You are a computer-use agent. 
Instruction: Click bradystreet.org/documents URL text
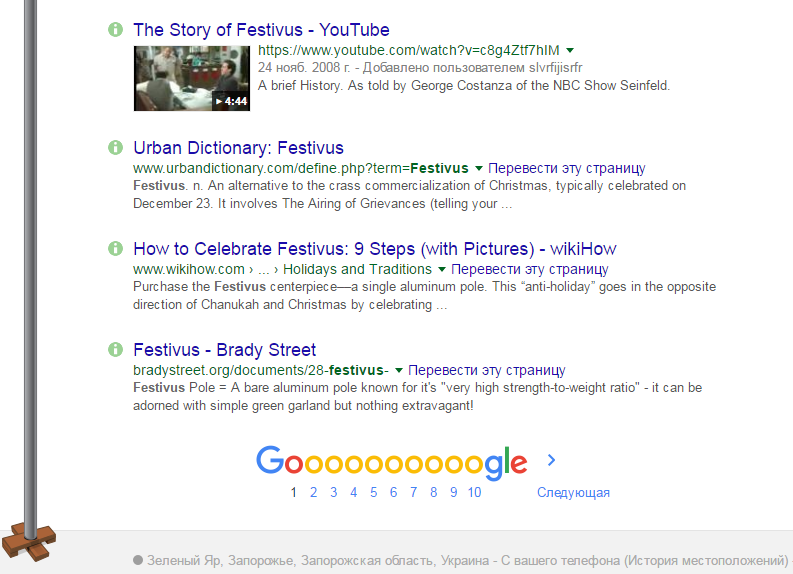tap(261, 370)
